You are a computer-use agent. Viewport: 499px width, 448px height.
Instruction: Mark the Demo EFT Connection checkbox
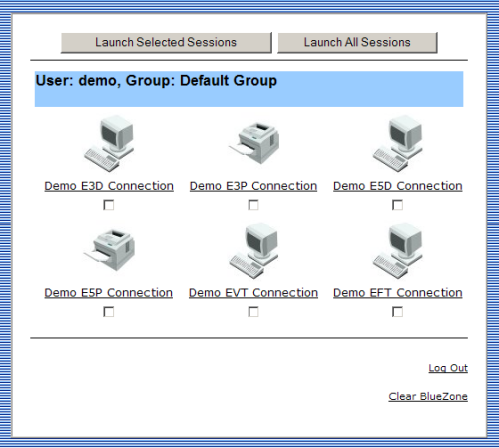click(x=398, y=312)
